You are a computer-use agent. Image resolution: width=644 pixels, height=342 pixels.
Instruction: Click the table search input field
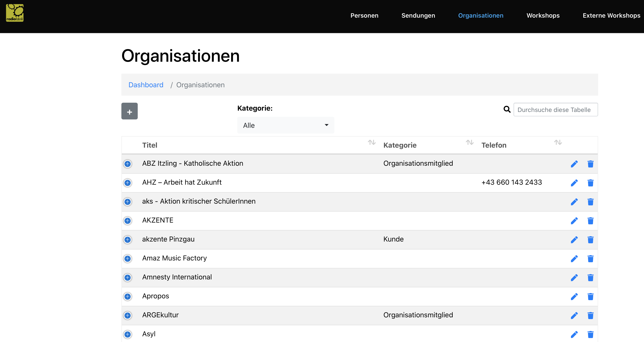[x=555, y=110]
